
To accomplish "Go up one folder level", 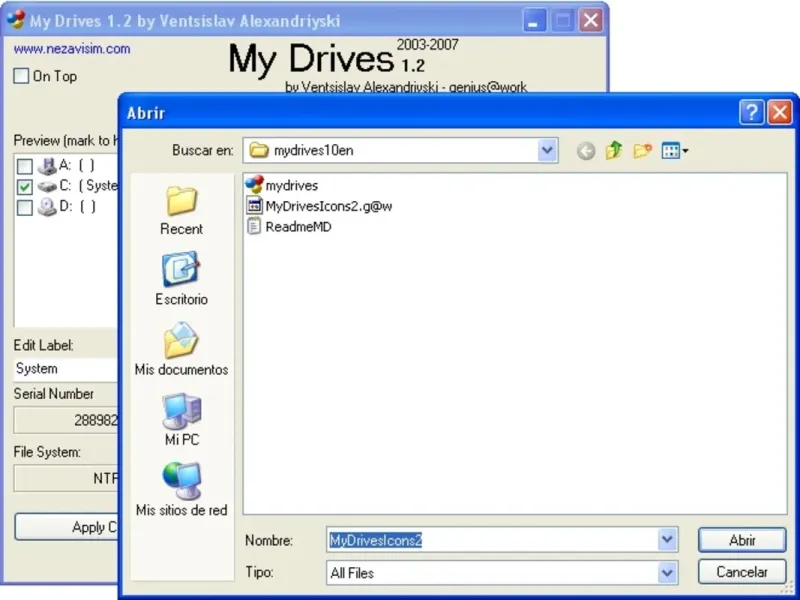I will coord(614,151).
